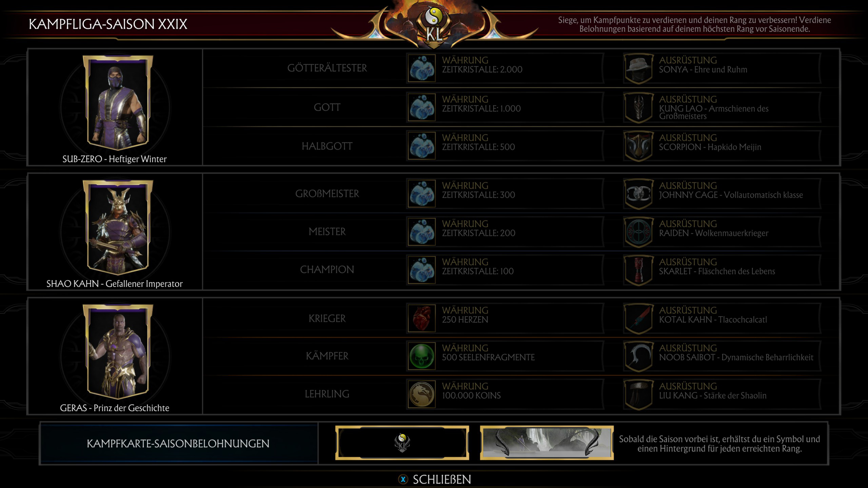Click the season symbol reward preview
Viewport: 868px width, 488px height.
(x=402, y=443)
